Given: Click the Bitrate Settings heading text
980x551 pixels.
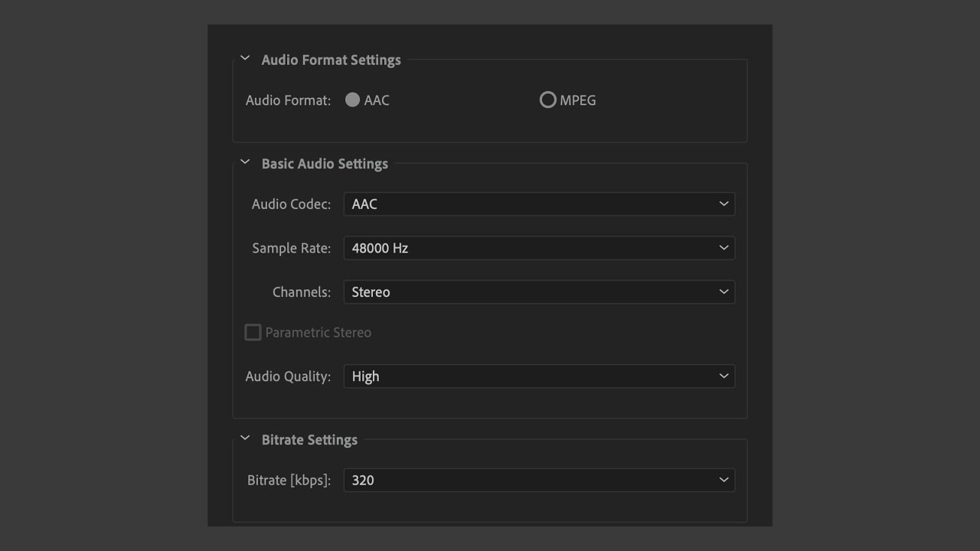Looking at the screenshot, I should click(309, 440).
